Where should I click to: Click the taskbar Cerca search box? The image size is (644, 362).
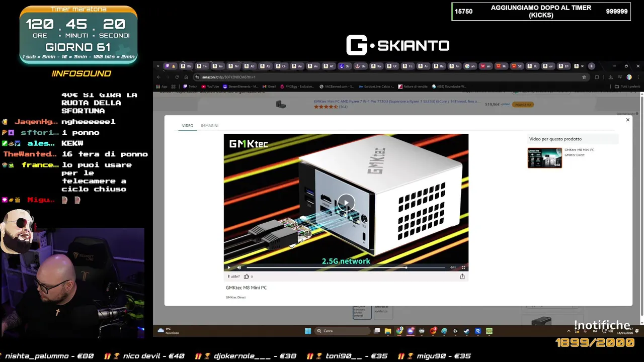[x=343, y=331]
